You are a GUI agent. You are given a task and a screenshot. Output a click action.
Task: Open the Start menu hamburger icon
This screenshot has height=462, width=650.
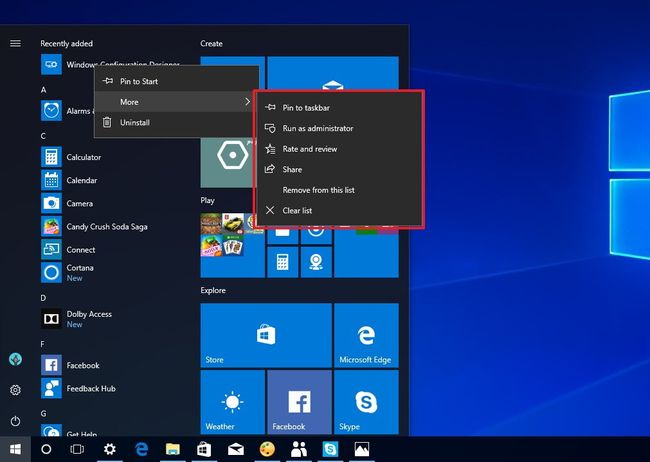click(x=15, y=44)
